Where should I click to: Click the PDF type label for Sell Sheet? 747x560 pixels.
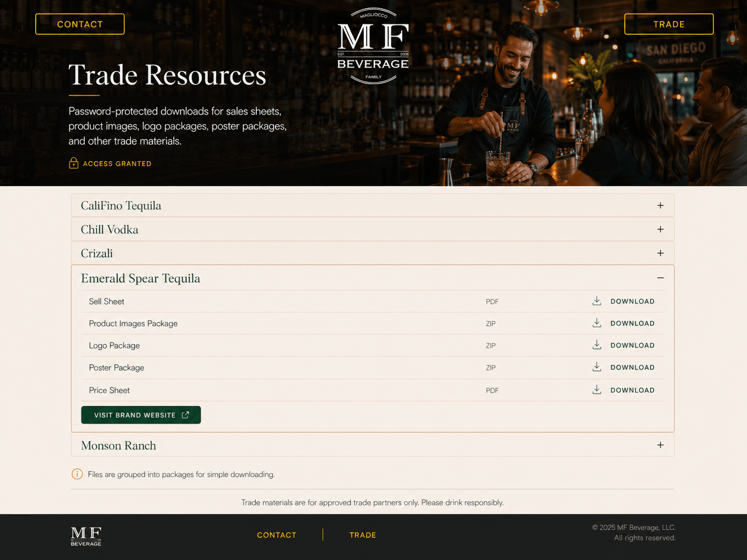tap(492, 302)
